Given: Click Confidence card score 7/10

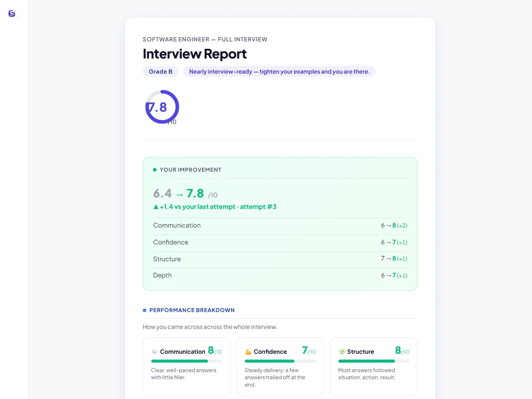Looking at the screenshot, I should click(x=309, y=351).
